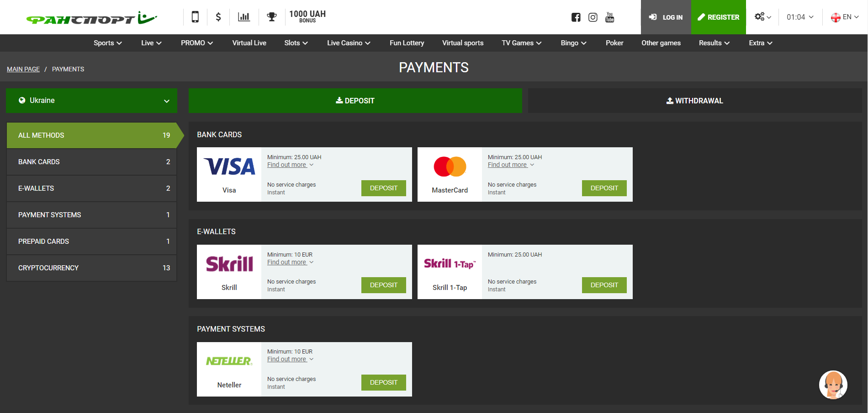The width and height of the screenshot is (868, 413).
Task: Click DEPOSIT button for Visa
Action: pos(384,188)
